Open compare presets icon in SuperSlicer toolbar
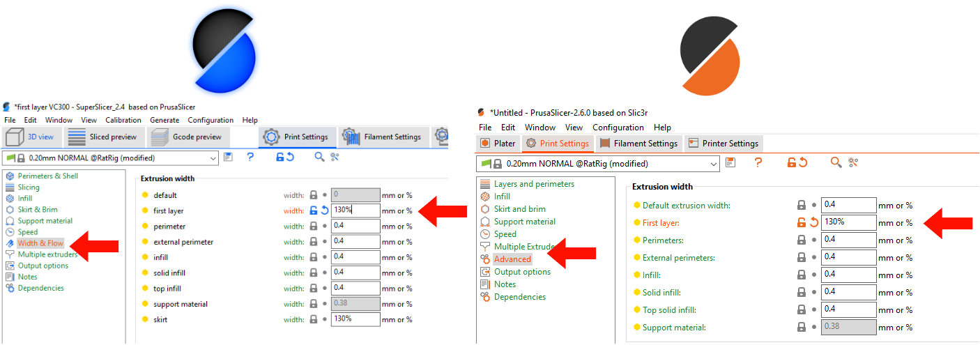Screen dimensions: 980x345 [335, 158]
